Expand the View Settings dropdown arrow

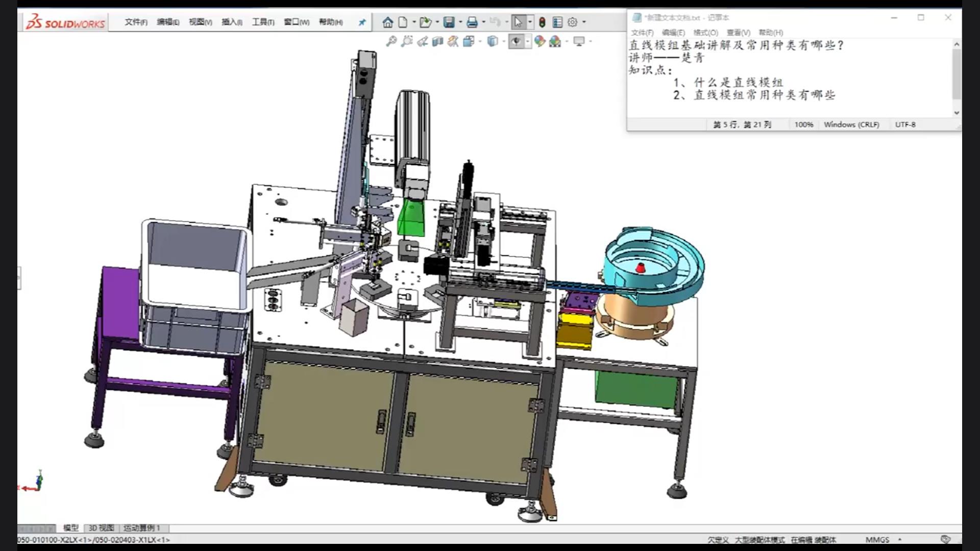click(591, 41)
